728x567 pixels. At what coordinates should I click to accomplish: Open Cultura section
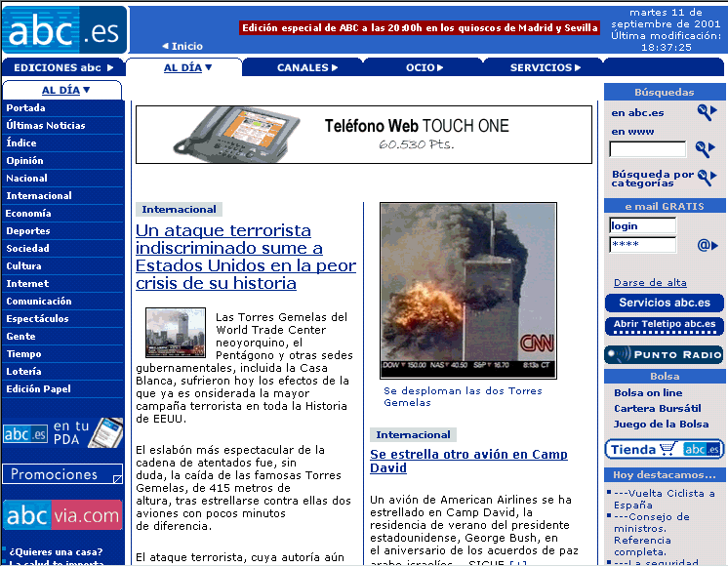click(x=23, y=266)
